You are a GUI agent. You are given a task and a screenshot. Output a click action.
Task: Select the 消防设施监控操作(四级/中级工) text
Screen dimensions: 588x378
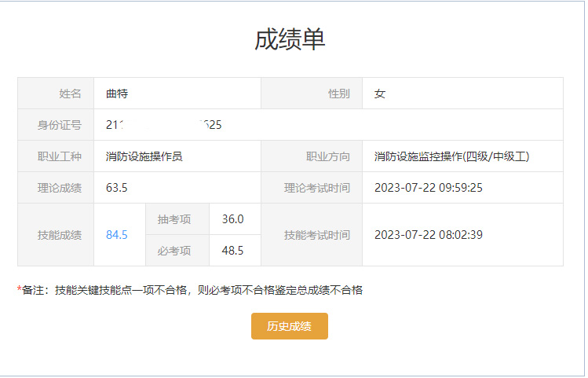coord(451,156)
